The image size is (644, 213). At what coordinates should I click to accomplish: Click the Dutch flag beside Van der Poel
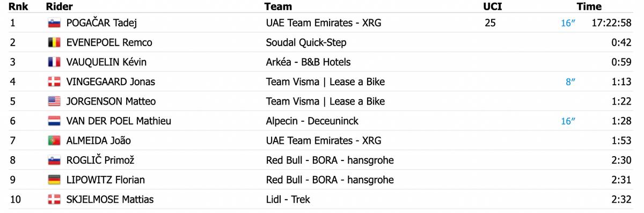coord(54,121)
